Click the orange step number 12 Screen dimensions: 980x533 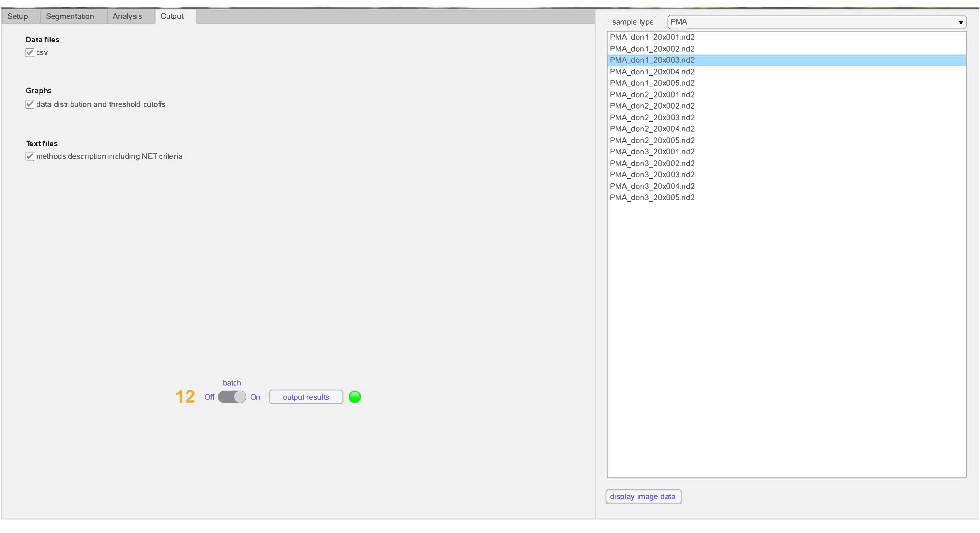coord(185,397)
